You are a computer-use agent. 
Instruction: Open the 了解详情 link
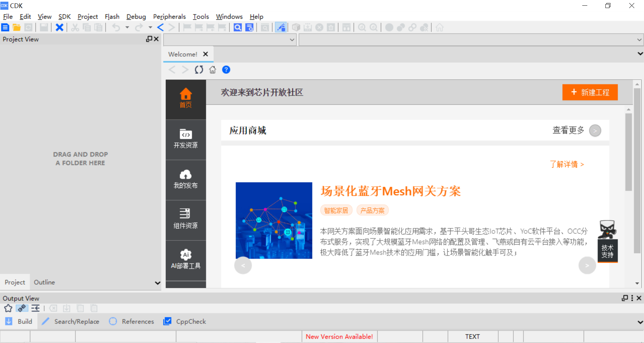click(567, 164)
